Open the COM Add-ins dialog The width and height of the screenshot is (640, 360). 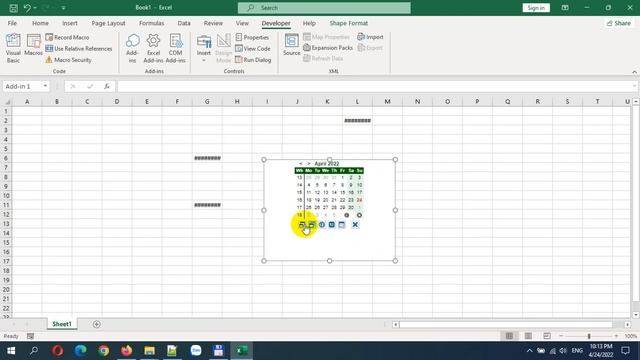coord(176,48)
